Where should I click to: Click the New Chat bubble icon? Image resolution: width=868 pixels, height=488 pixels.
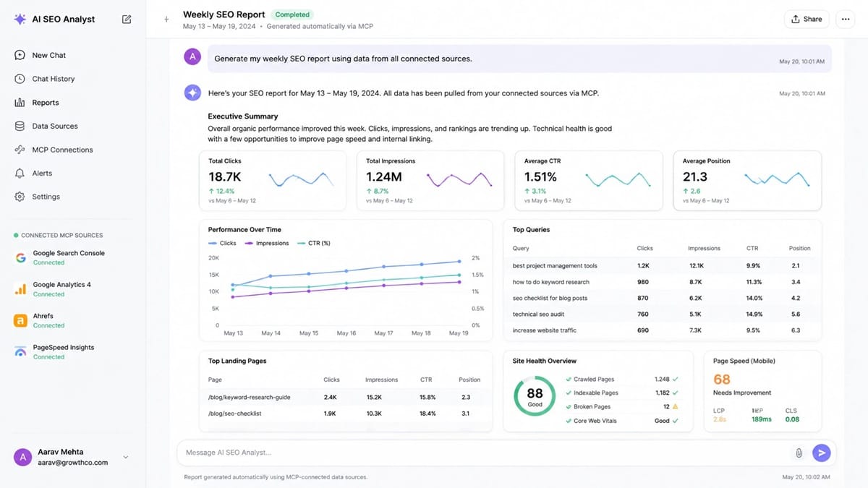pos(20,55)
